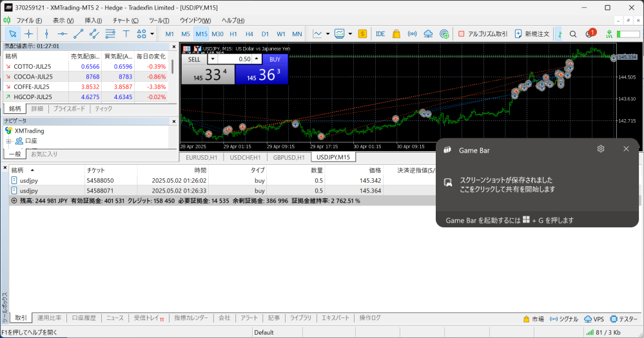The width and height of the screenshot is (644, 338).
Task: Open the 口座履歴 toolbox tab
Action: point(84,318)
